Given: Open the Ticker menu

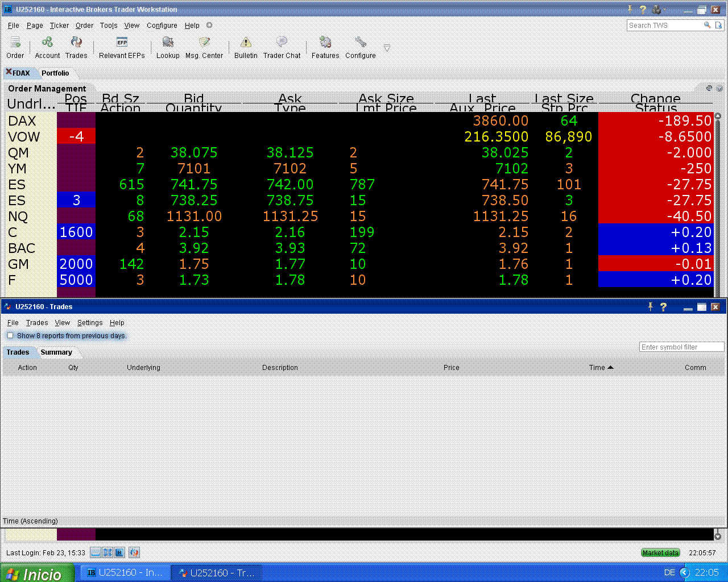Looking at the screenshot, I should [x=59, y=25].
